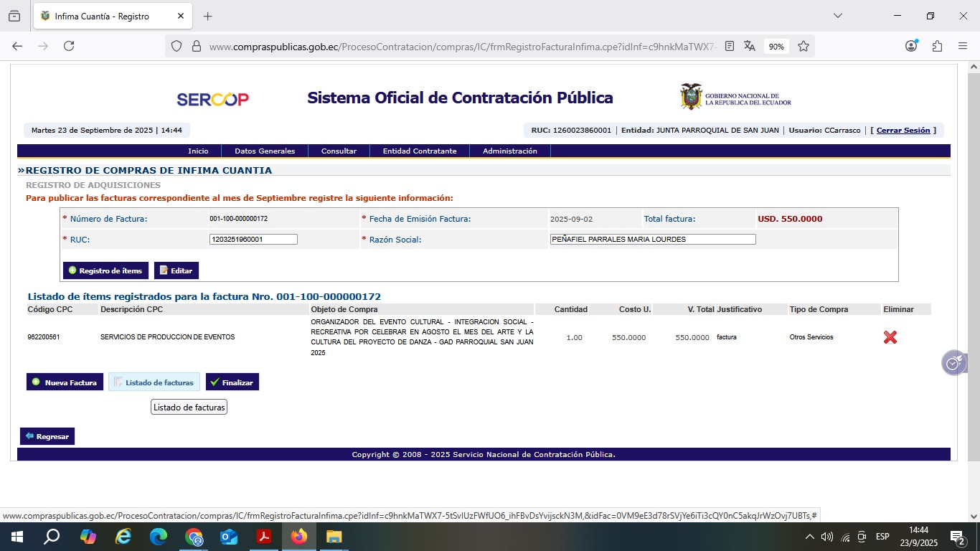This screenshot has height=551, width=980.
Task: Open the Firefox account profile icon
Action: (x=911, y=46)
